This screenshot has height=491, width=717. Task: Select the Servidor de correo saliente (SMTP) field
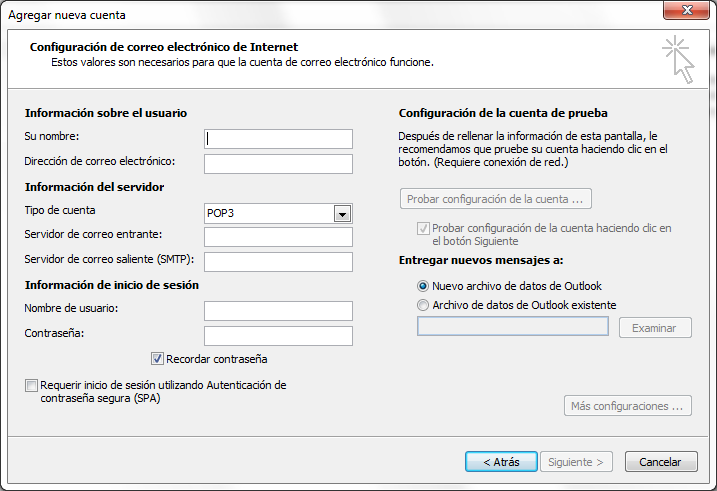(278, 262)
